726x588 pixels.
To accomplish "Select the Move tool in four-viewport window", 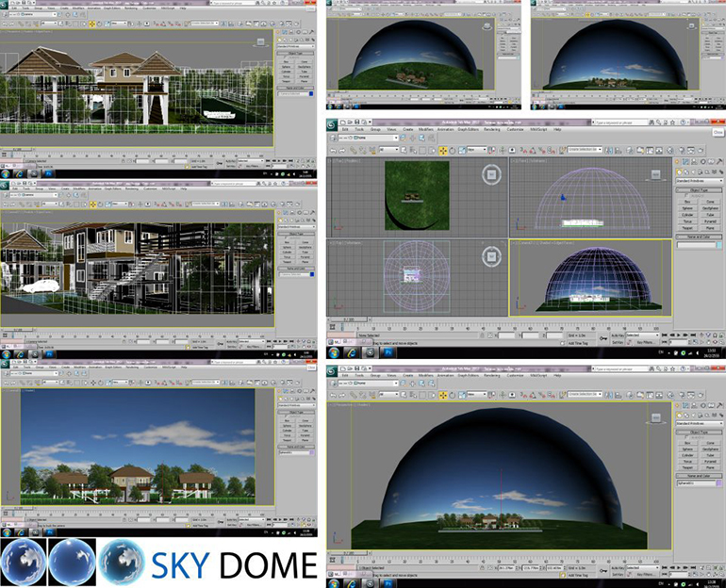I will coord(443,150).
